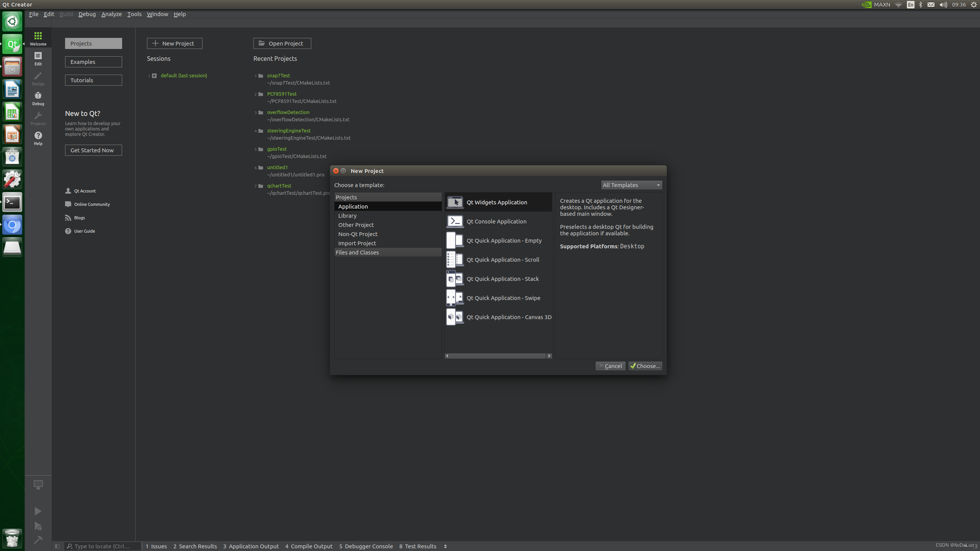Click Examples button

tap(93, 62)
